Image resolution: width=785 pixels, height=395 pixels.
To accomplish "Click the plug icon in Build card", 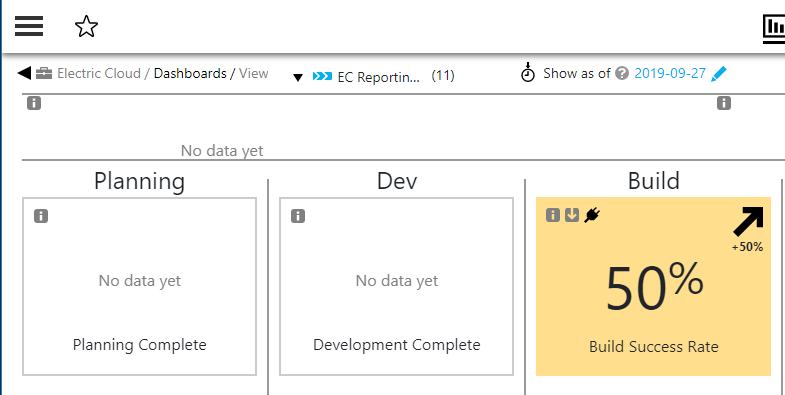I will pyautogui.click(x=592, y=215).
